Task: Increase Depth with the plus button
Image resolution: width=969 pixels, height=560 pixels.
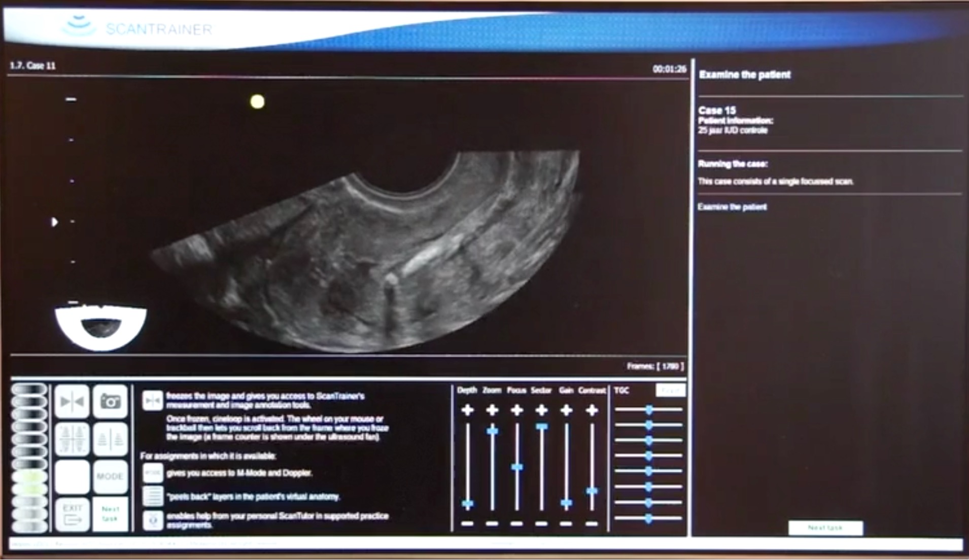Action: click(467, 410)
